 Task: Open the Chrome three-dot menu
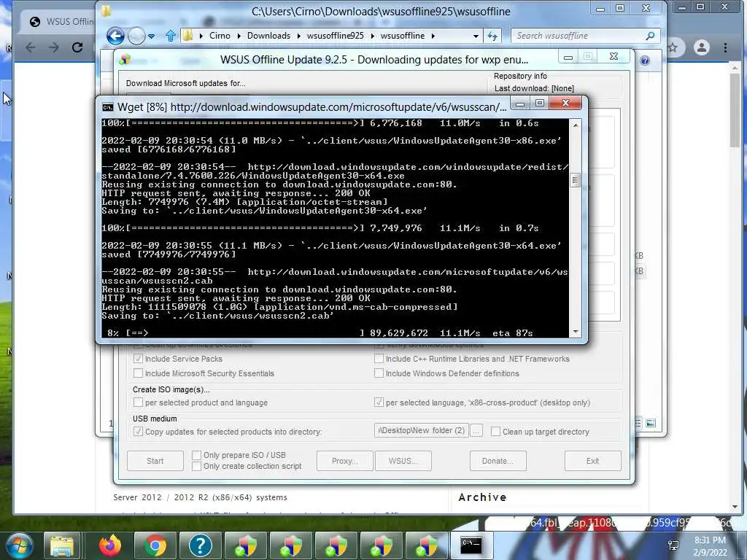(725, 47)
